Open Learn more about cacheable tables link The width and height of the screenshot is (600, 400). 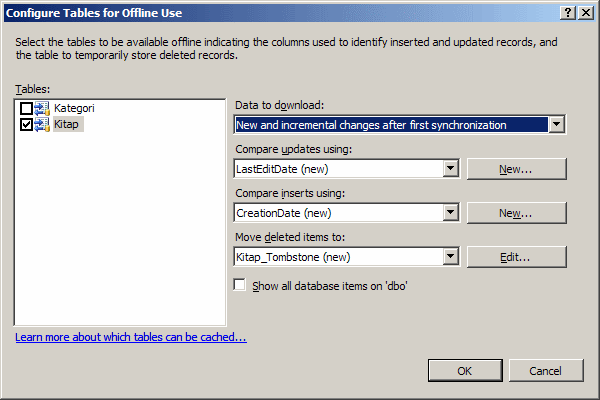131,337
